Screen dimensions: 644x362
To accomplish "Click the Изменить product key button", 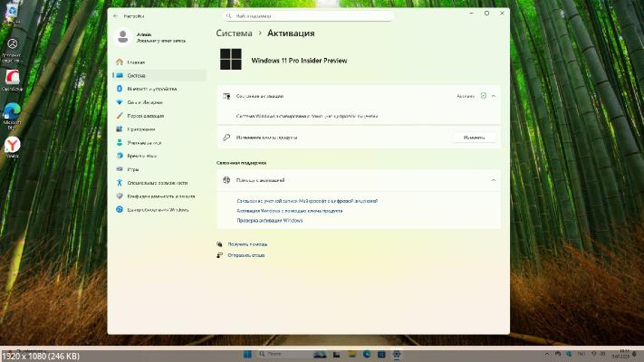I will [474, 138].
